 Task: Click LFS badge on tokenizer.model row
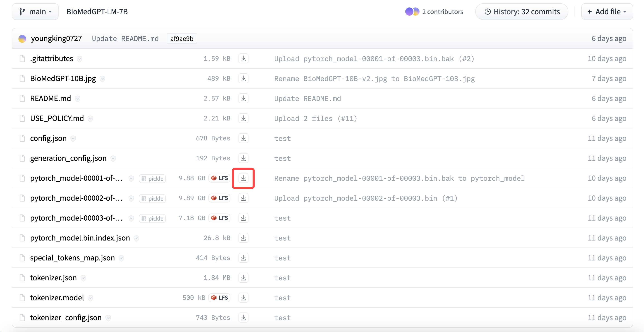pos(219,298)
